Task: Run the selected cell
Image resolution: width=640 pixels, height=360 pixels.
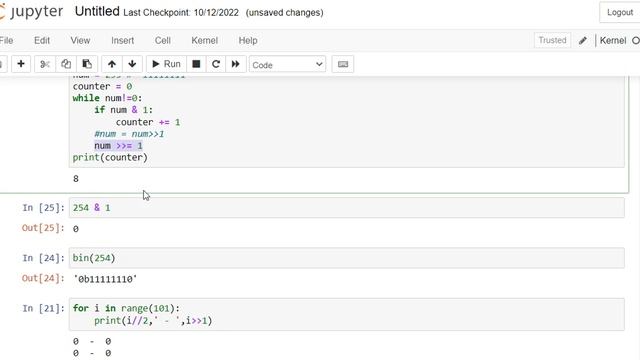Action: [166, 64]
